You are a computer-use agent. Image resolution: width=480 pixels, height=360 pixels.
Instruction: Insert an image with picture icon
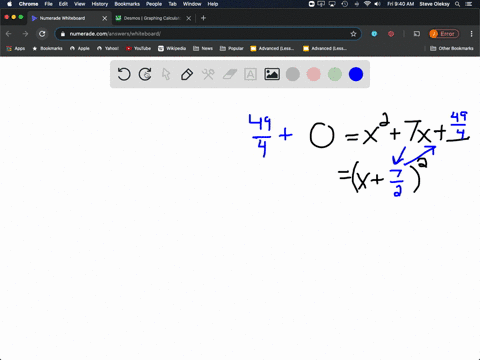click(272, 74)
